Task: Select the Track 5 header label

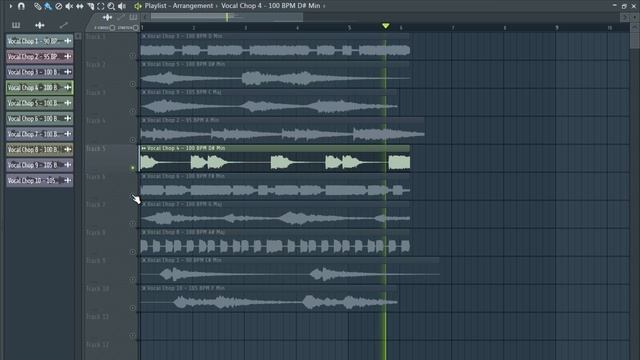Action: pos(96,149)
